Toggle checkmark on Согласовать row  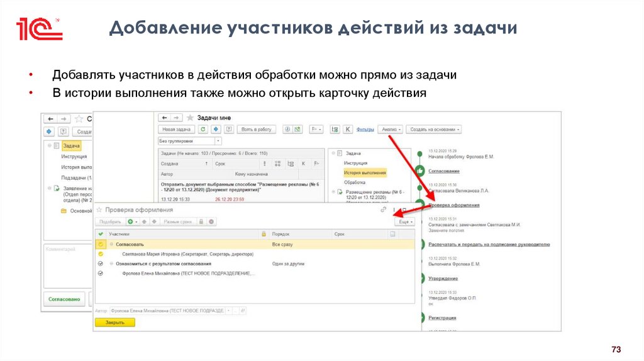coord(101,245)
